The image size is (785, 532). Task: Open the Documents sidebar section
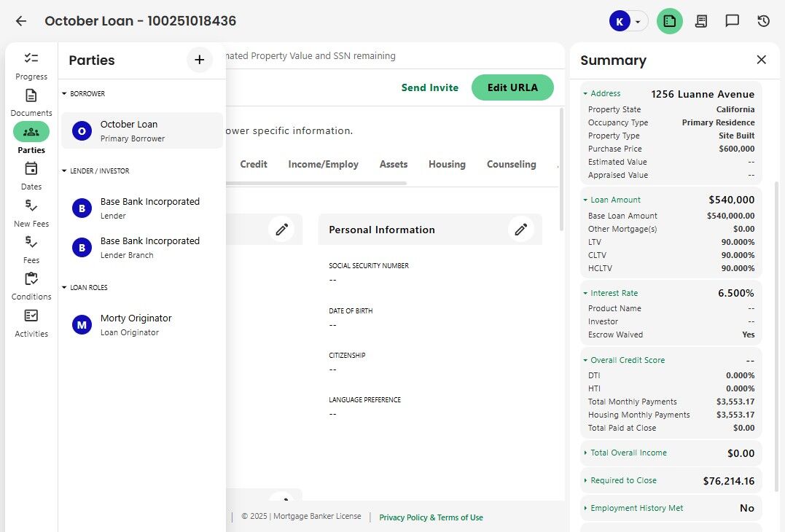[x=31, y=102]
